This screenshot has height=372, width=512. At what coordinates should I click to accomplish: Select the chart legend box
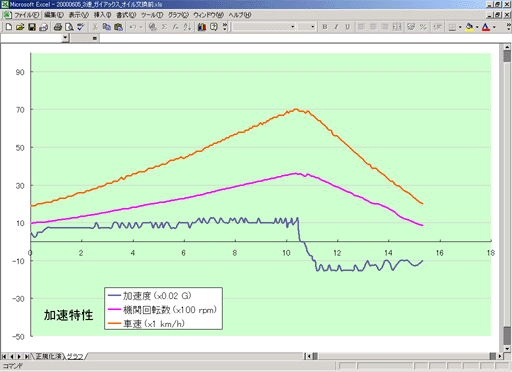163,309
